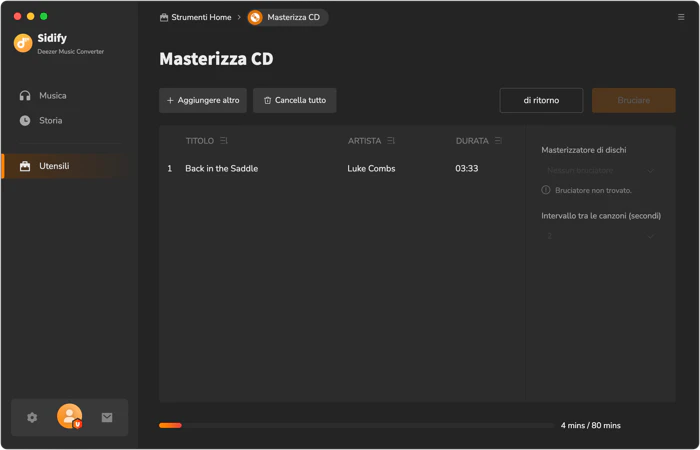Open the Intervallo tra le canzoni dropdown

[600, 236]
